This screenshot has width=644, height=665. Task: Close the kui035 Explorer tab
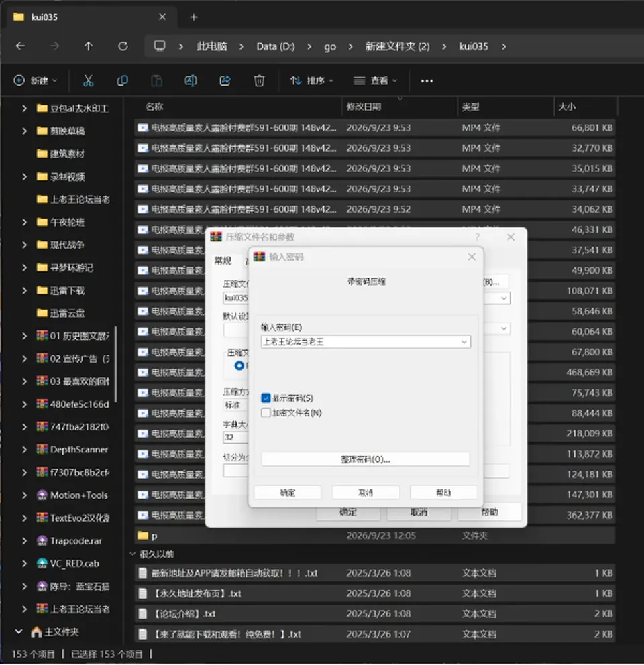(x=162, y=17)
